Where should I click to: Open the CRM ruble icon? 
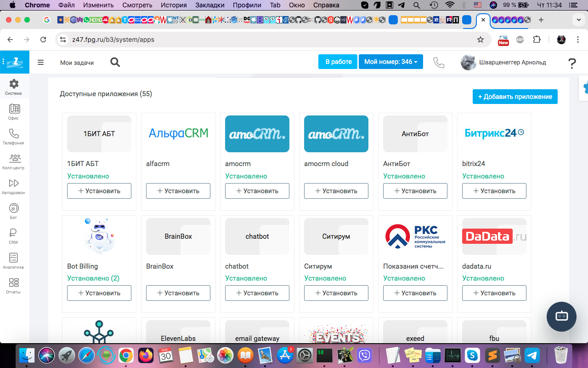click(x=14, y=236)
